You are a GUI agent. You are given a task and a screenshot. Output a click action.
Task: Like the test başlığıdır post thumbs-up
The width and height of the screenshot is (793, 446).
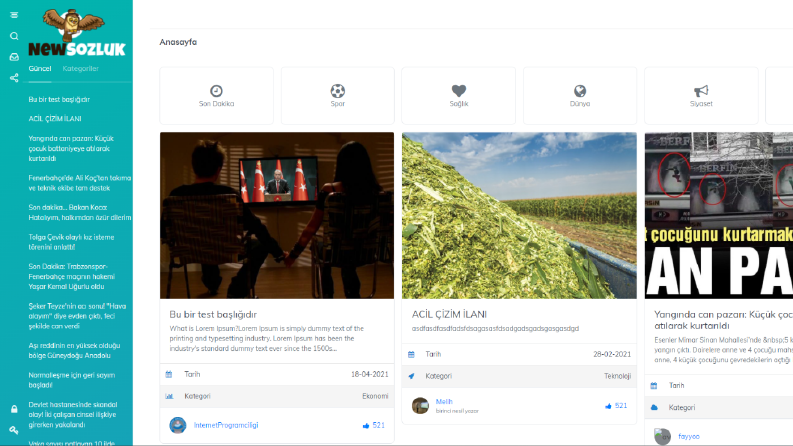point(366,426)
